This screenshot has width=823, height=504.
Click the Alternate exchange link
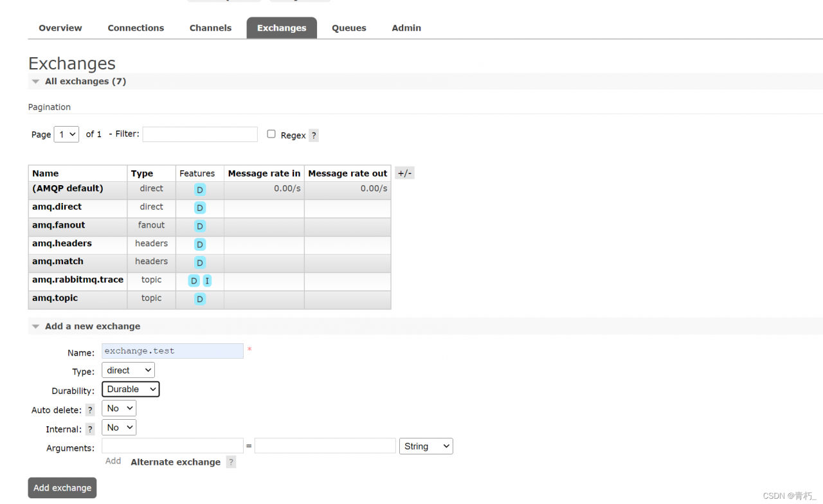(176, 462)
